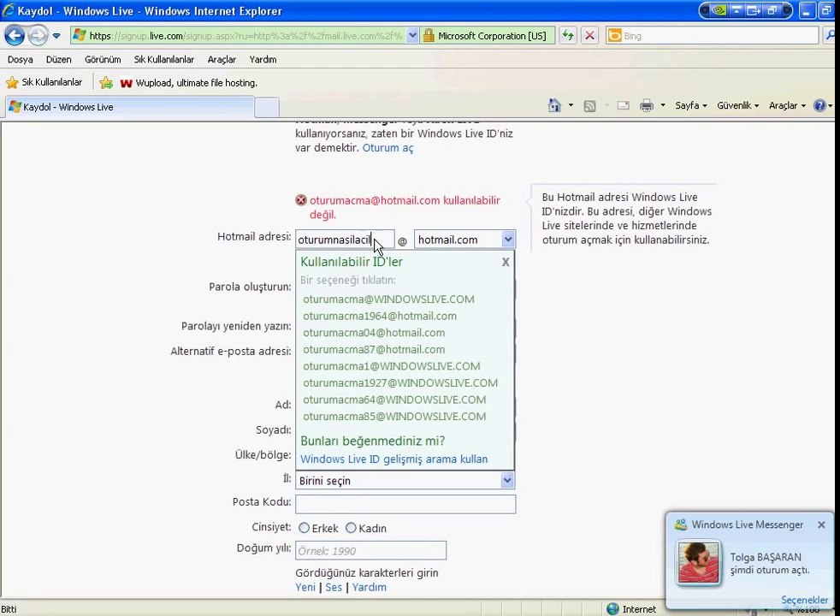
Task: Select the Kaydol - Windows Live tab
Action: (x=128, y=107)
